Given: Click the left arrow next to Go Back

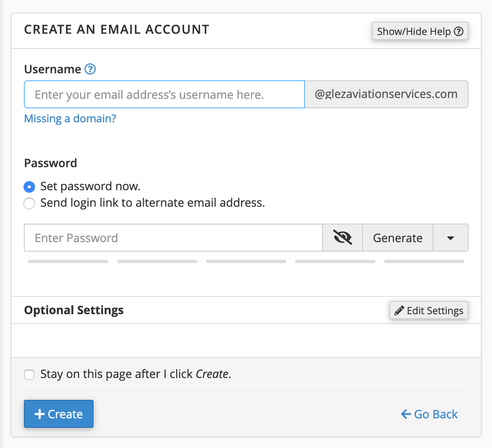Looking at the screenshot, I should (x=406, y=414).
